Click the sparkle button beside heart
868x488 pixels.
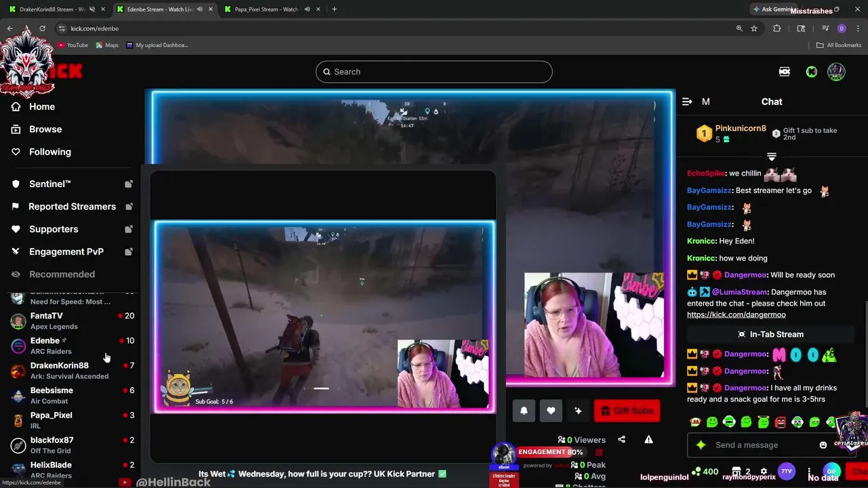click(578, 411)
